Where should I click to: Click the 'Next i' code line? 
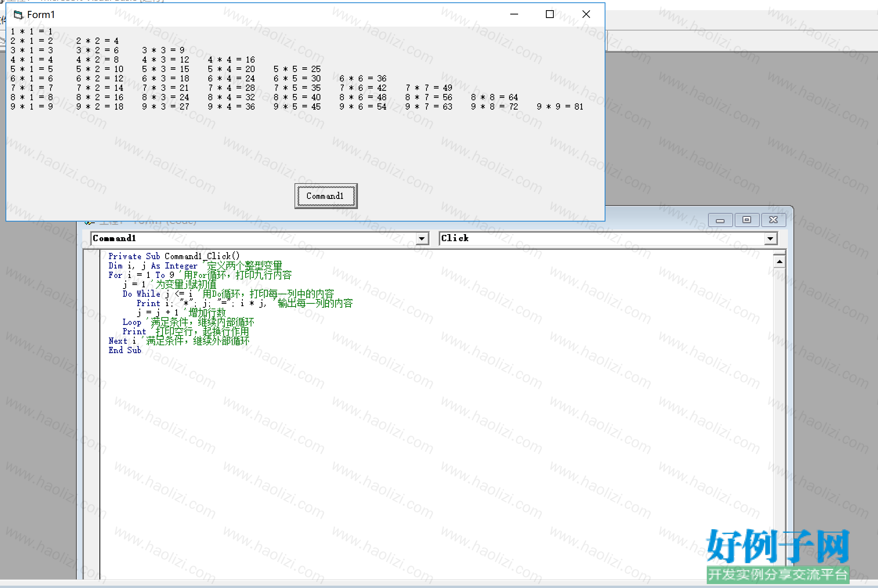[122, 341]
